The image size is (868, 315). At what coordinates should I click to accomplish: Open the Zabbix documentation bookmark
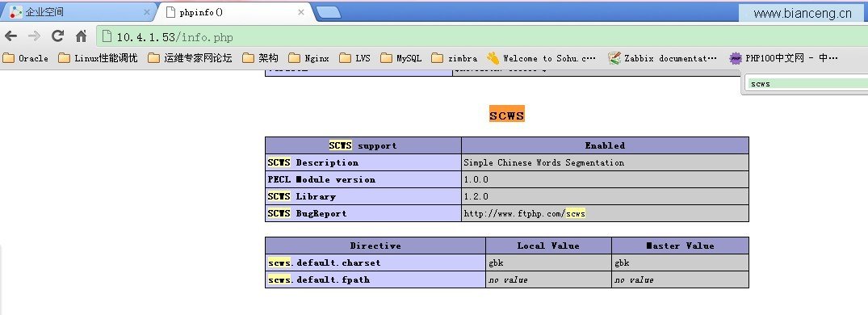point(662,58)
